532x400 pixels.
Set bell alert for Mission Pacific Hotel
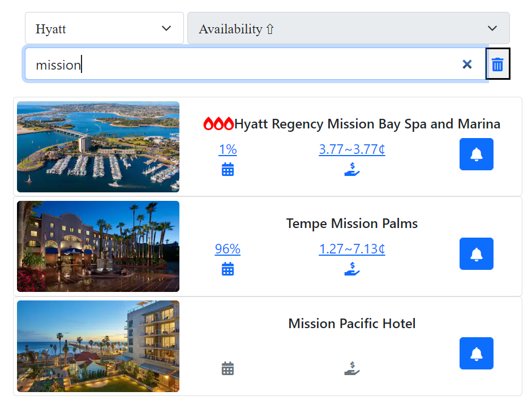coord(476,353)
